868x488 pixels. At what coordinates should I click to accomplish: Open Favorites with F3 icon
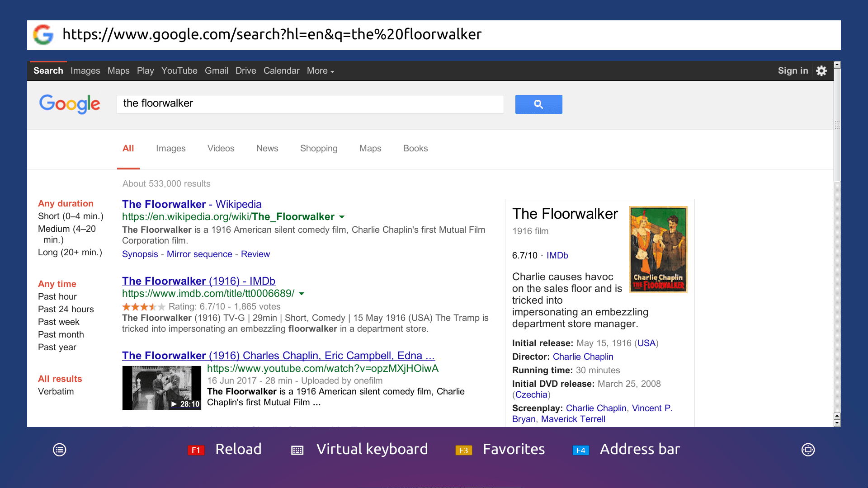(x=463, y=450)
